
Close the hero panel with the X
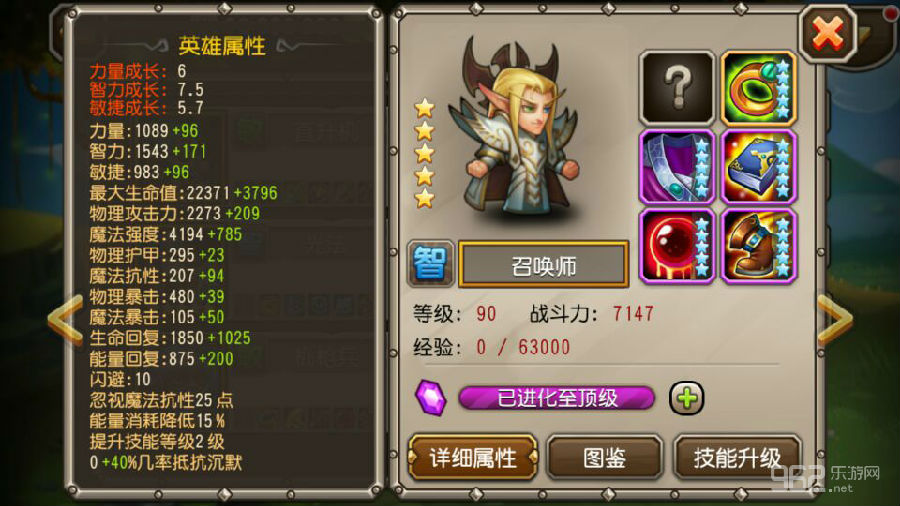[x=828, y=33]
